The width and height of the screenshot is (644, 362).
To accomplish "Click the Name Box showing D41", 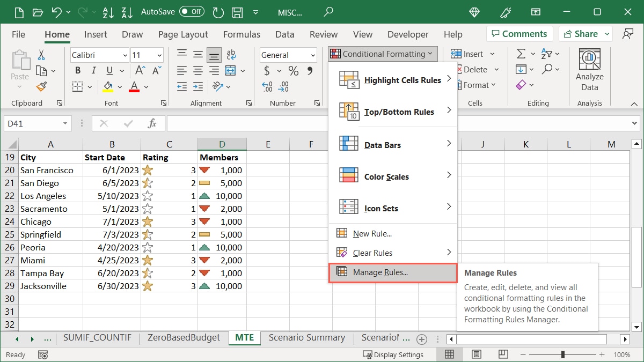I will click(33, 123).
